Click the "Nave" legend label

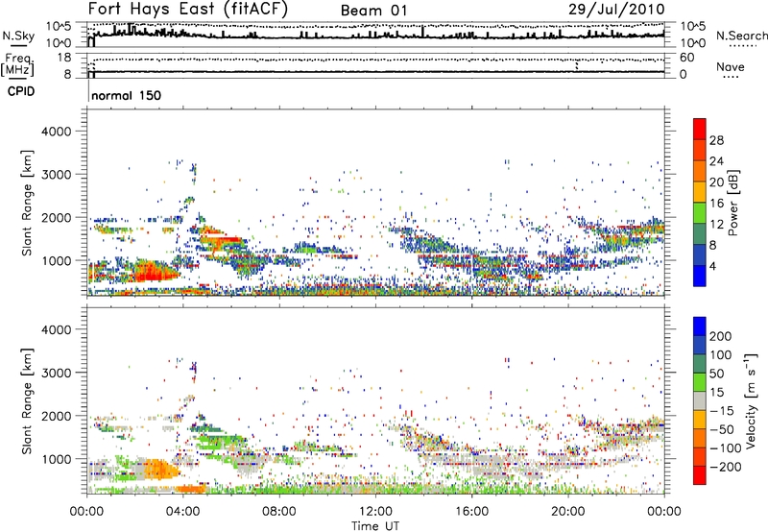click(x=731, y=67)
